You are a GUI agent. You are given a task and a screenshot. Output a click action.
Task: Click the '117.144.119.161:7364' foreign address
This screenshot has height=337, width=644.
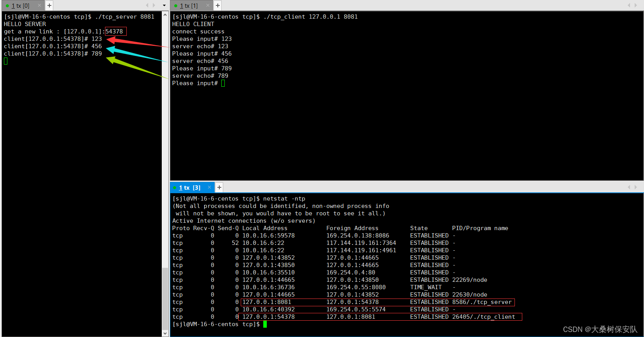[x=361, y=243]
